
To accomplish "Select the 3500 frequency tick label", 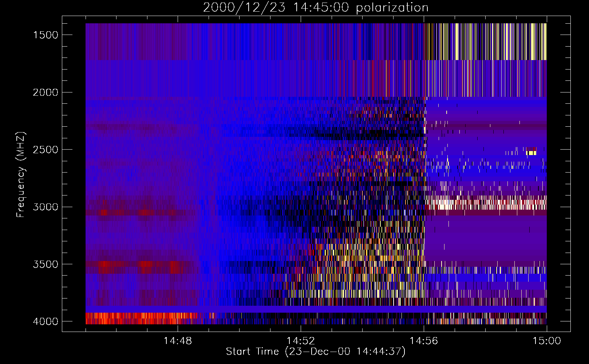I will [x=46, y=264].
